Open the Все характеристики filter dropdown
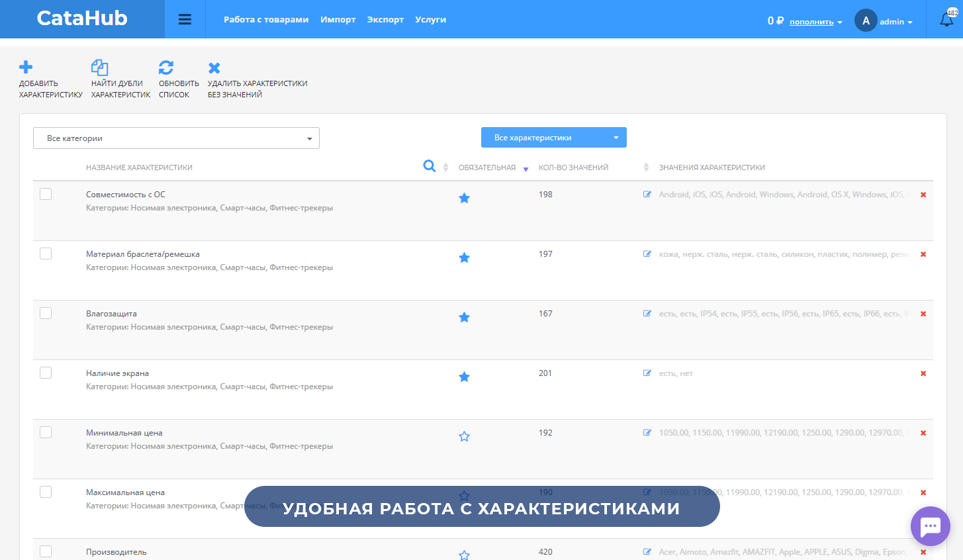 (x=553, y=137)
